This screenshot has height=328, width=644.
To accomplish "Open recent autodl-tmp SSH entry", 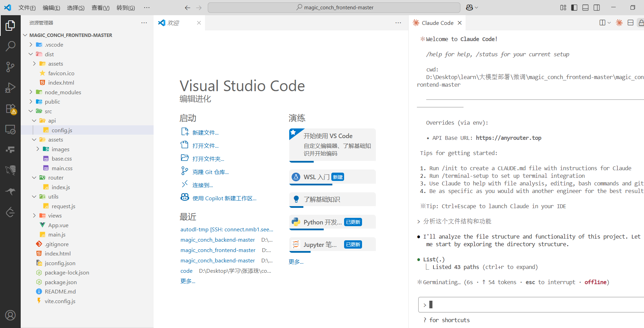I will click(x=227, y=229).
